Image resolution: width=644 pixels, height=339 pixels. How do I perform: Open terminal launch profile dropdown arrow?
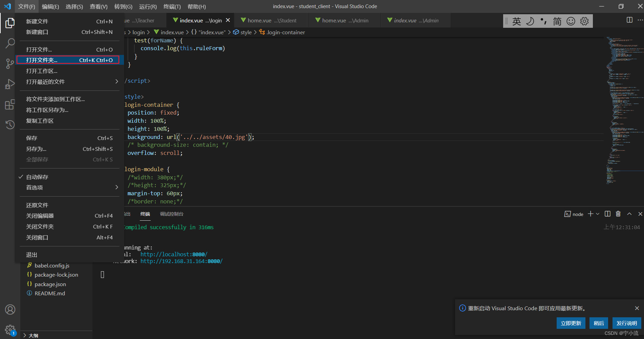(598, 214)
